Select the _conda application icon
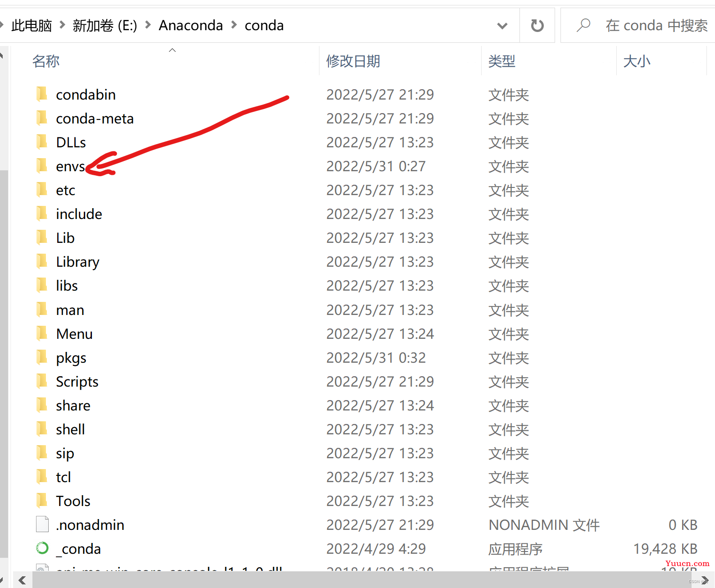 point(42,548)
